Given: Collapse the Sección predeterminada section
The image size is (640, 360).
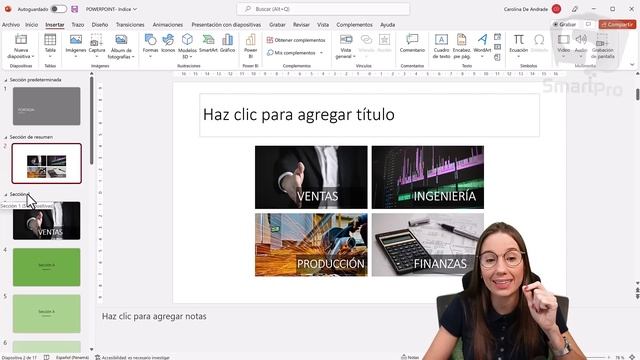Looking at the screenshot, I should (x=6, y=80).
